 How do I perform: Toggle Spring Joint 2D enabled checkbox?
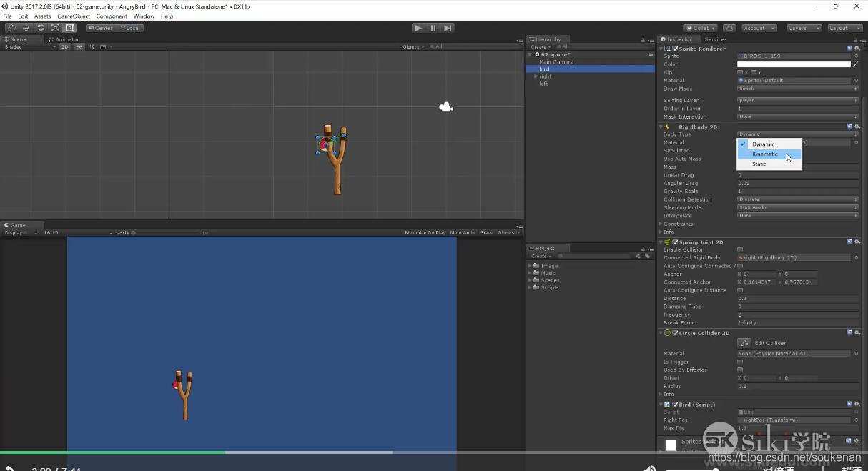pyautogui.click(x=675, y=242)
